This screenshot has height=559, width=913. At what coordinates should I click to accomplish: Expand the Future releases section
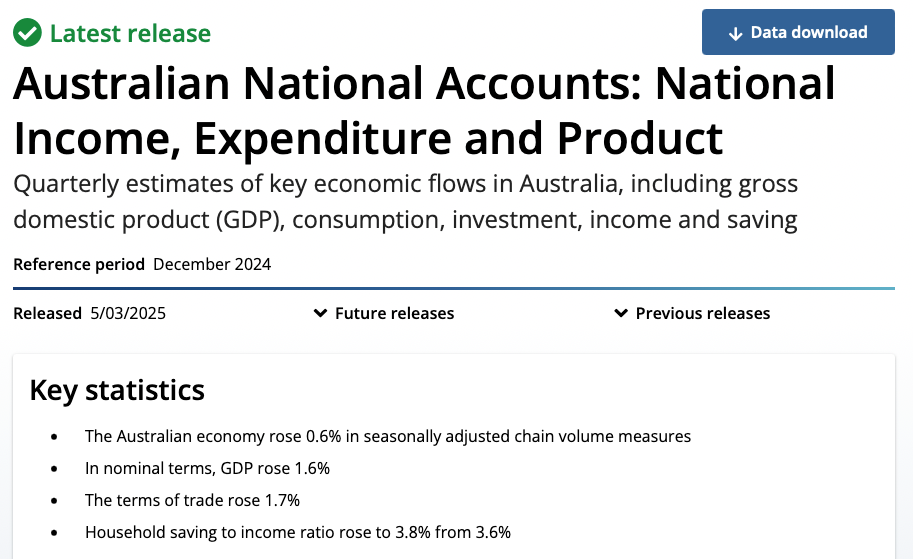point(384,313)
